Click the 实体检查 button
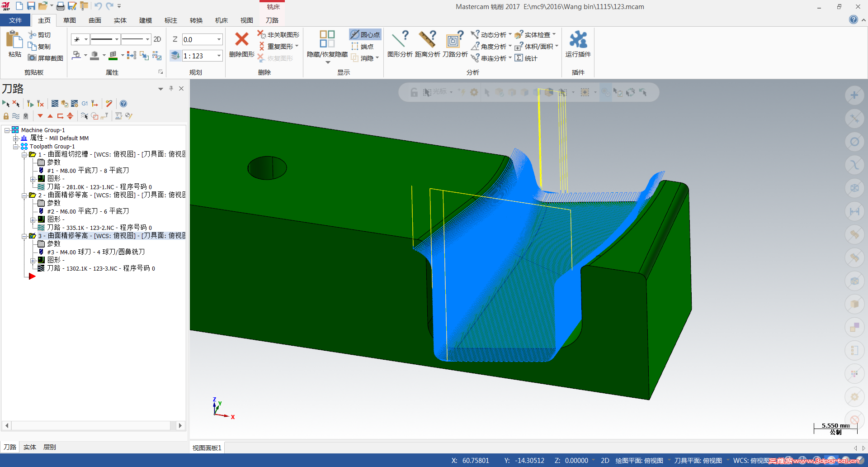The image size is (868, 467). pos(535,34)
